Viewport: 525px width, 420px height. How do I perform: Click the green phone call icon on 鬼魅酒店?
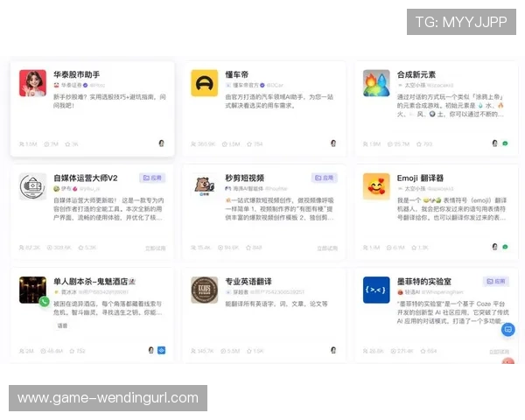coord(44,302)
